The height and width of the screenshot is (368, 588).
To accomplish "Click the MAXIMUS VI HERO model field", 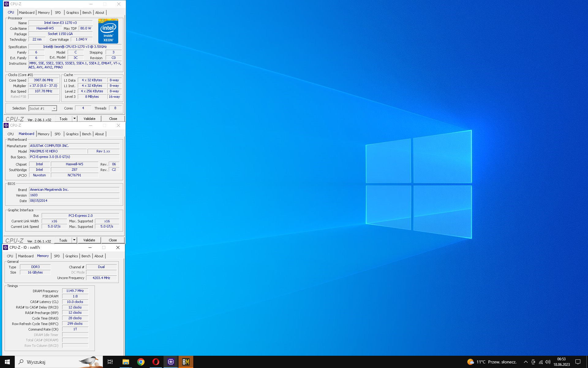I will click(58, 151).
